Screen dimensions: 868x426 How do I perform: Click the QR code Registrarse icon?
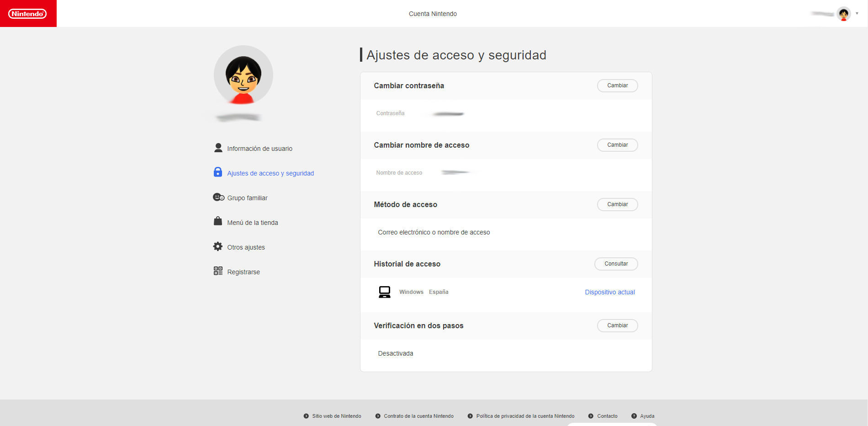[x=218, y=271]
